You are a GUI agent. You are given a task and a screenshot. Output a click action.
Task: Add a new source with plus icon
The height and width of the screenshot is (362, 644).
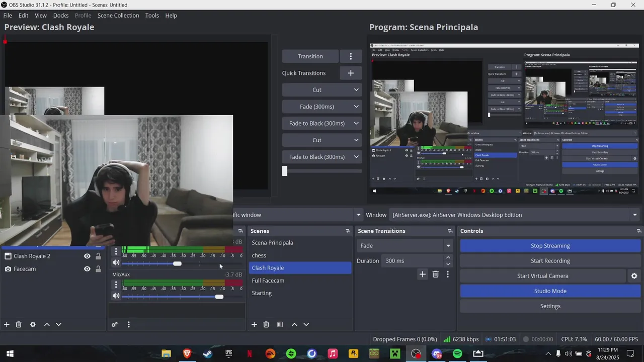pos(7,324)
